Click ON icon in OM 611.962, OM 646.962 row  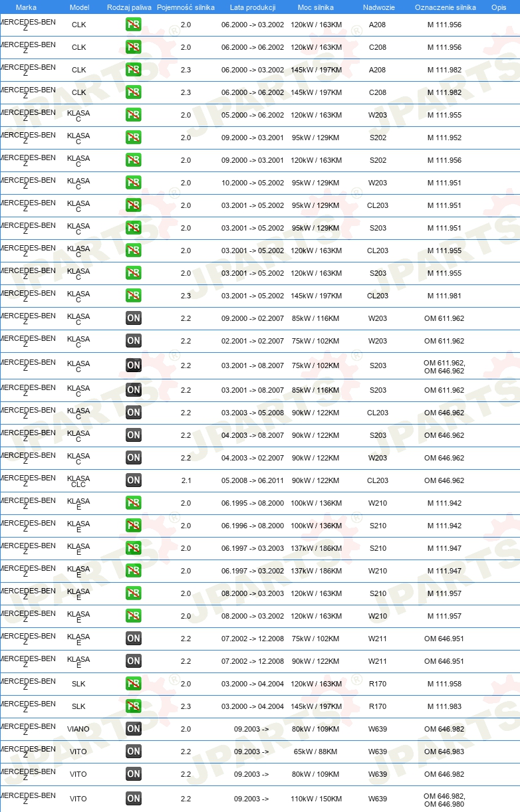click(x=134, y=365)
